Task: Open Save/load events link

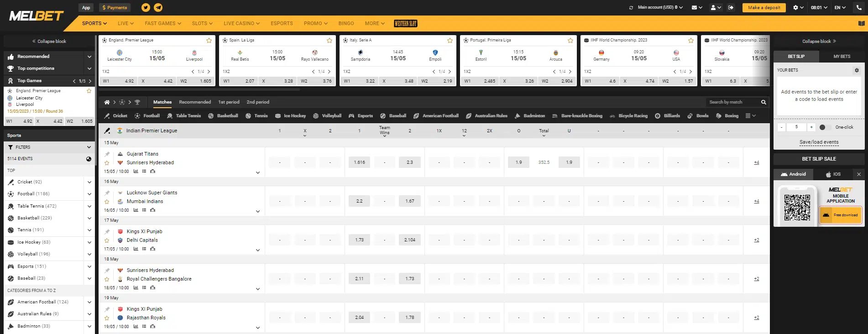Action: tap(819, 142)
